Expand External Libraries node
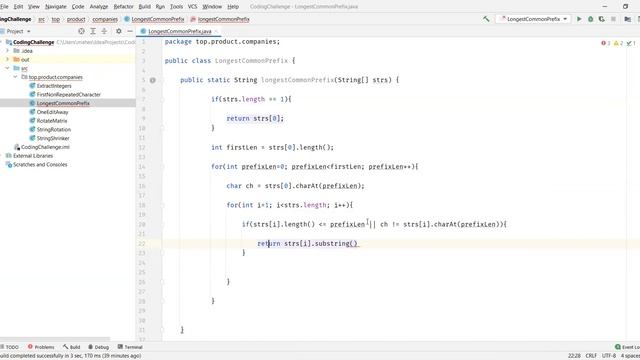This screenshot has height=360, width=640. pyautogui.click(x=1, y=156)
